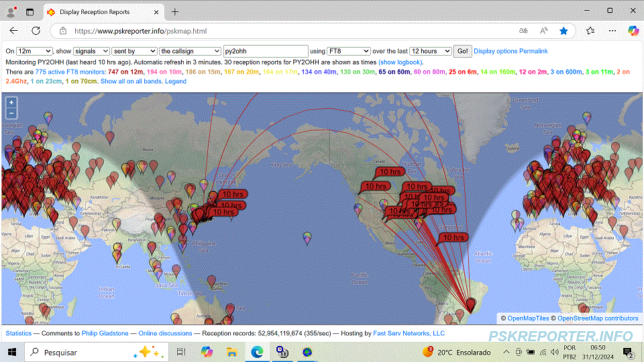
Task: Close the Display Reception Reports tab
Action: [x=156, y=12]
